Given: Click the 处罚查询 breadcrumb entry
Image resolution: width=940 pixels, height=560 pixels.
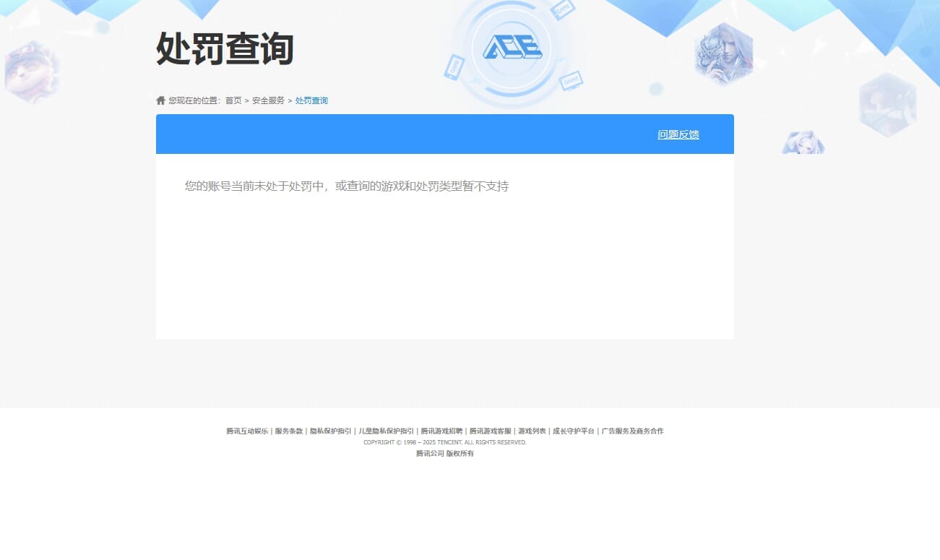Looking at the screenshot, I should click(311, 100).
